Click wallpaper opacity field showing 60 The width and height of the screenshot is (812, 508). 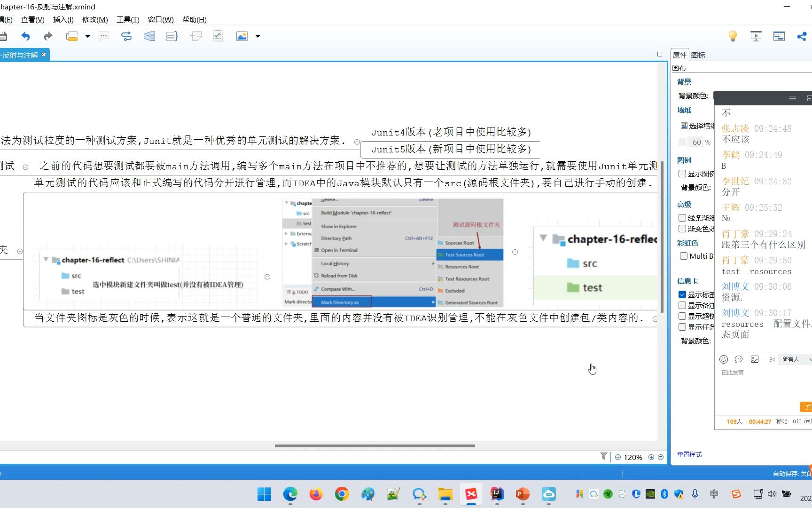(696, 142)
